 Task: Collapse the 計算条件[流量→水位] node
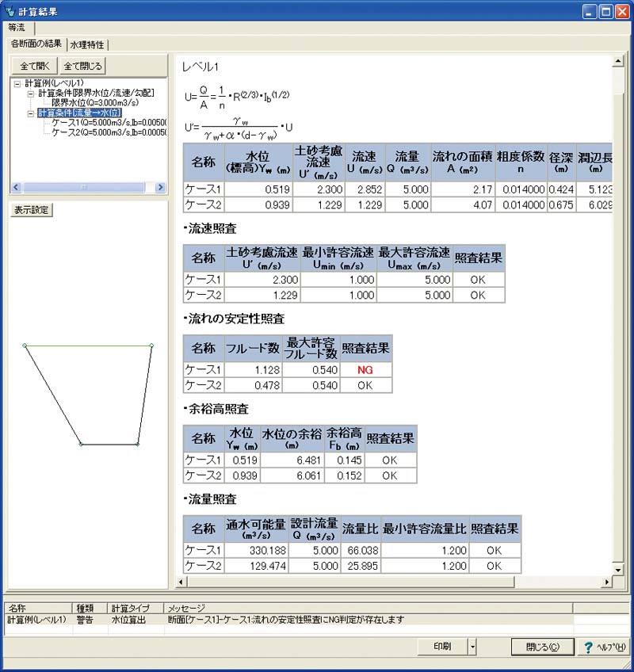[x=30, y=113]
